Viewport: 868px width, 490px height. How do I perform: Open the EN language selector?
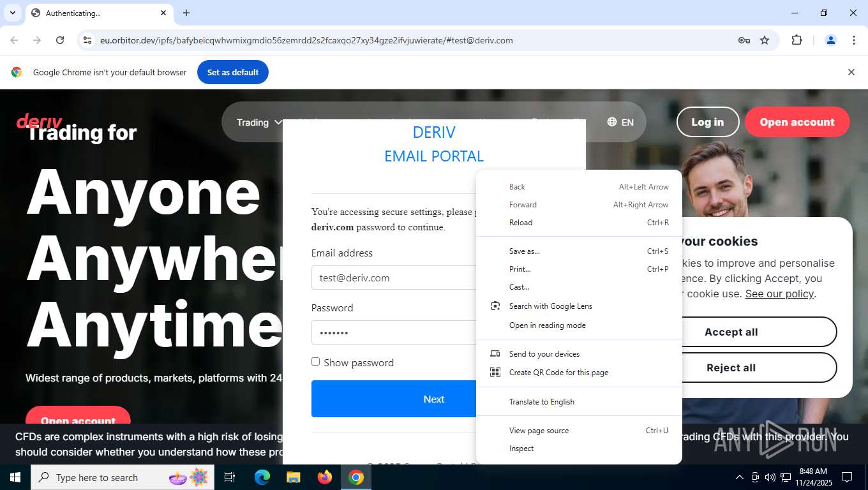tap(620, 122)
